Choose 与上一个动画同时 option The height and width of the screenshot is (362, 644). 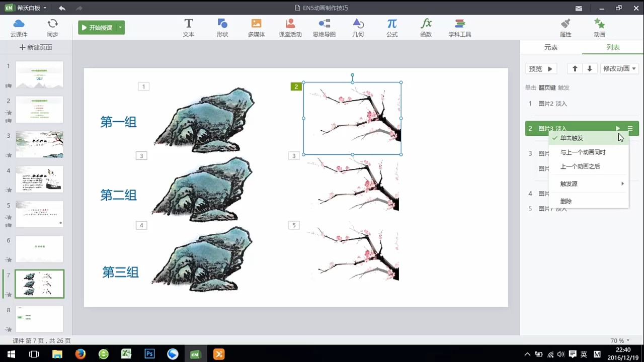588,152
